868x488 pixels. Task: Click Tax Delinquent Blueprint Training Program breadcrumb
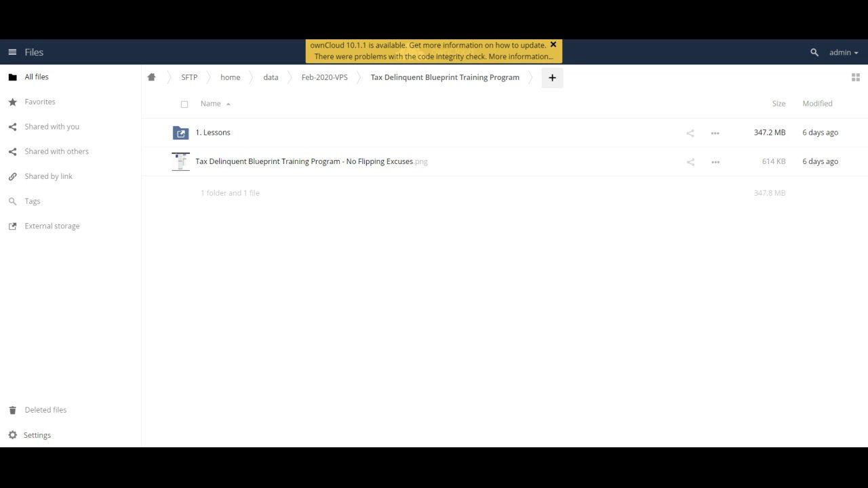coord(445,77)
